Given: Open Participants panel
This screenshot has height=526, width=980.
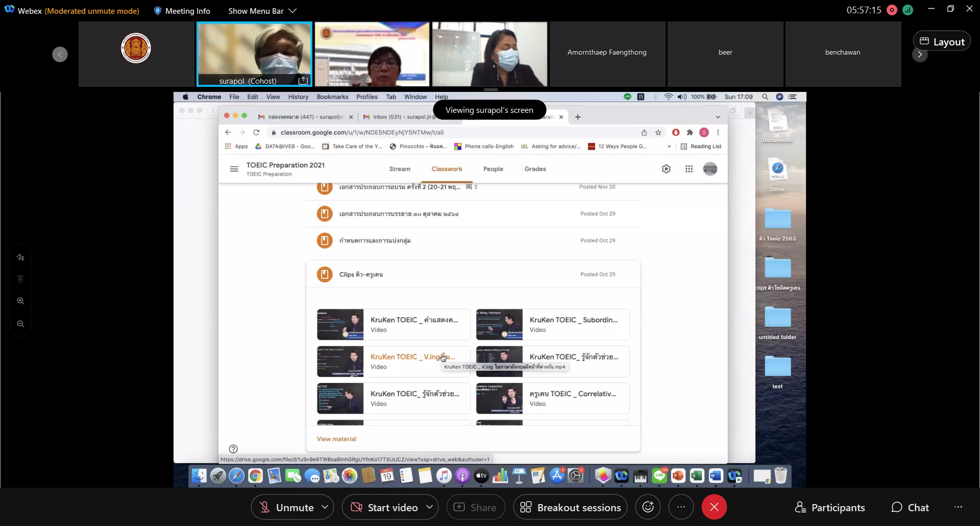Looking at the screenshot, I should (x=830, y=507).
